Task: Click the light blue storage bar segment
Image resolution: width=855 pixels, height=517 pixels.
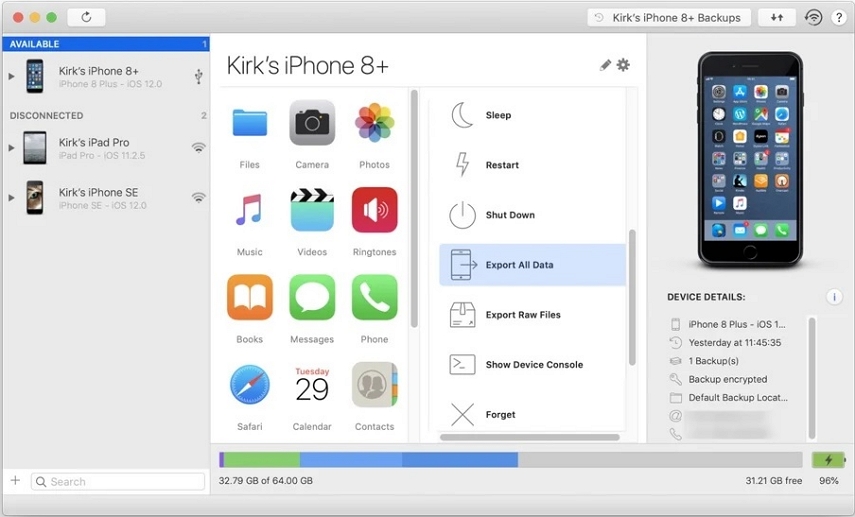Action: point(351,460)
